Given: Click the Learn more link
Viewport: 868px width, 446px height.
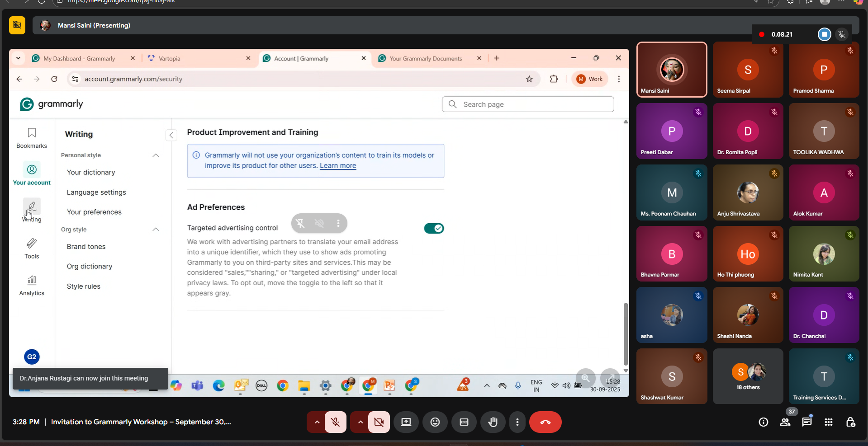Looking at the screenshot, I should click(x=337, y=166).
